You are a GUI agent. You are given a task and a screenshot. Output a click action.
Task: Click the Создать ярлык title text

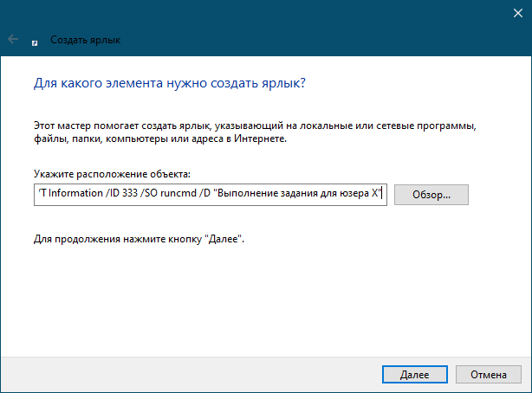pyautogui.click(x=85, y=40)
